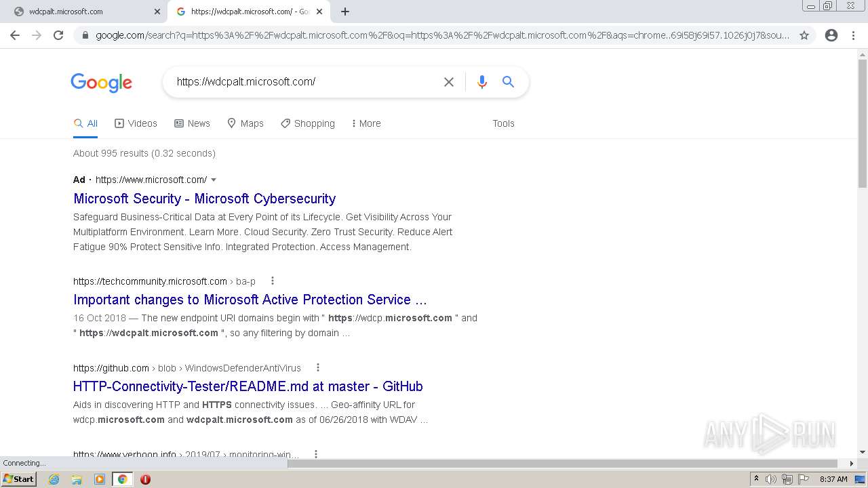Open Important changes to Microsoft Active Protection link
The width and height of the screenshot is (868, 488).
coord(250,300)
